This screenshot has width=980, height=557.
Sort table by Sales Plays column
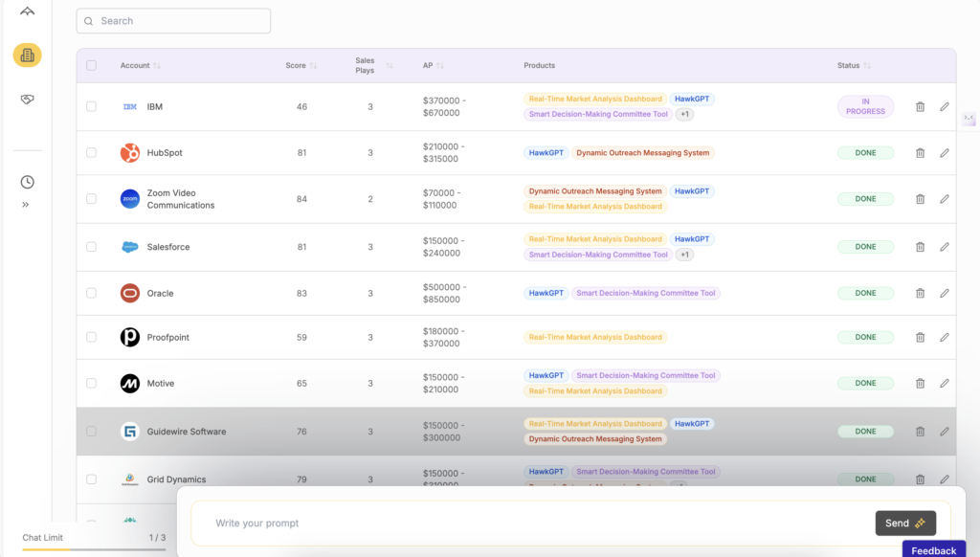pos(390,66)
